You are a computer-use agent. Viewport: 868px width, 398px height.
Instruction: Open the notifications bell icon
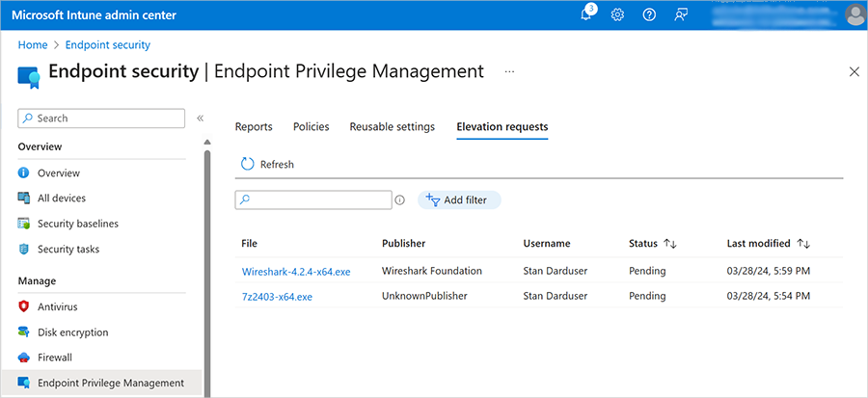(x=586, y=14)
